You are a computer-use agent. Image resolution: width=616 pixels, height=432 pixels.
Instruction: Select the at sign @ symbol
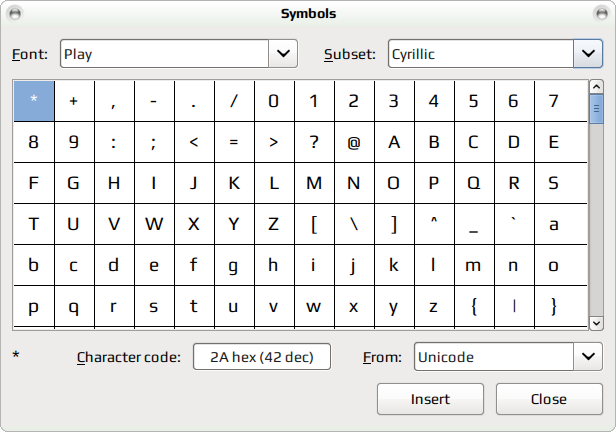click(x=354, y=142)
